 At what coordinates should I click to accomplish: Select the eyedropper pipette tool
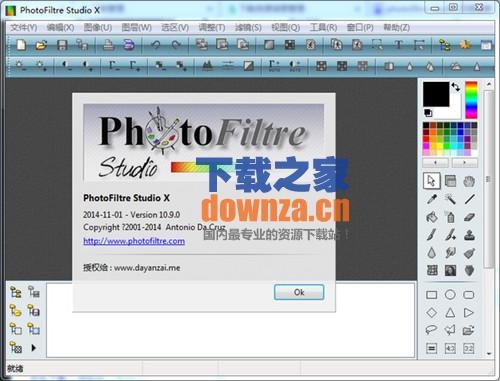432,199
